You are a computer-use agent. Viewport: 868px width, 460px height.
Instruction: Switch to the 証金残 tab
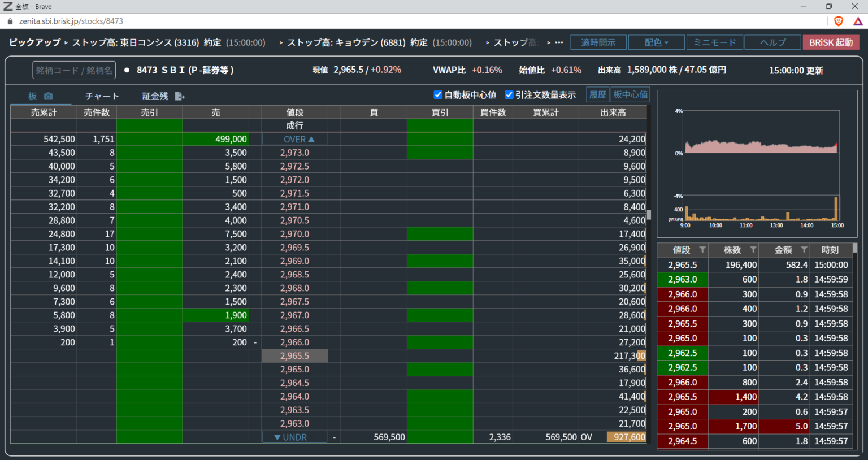click(x=154, y=96)
